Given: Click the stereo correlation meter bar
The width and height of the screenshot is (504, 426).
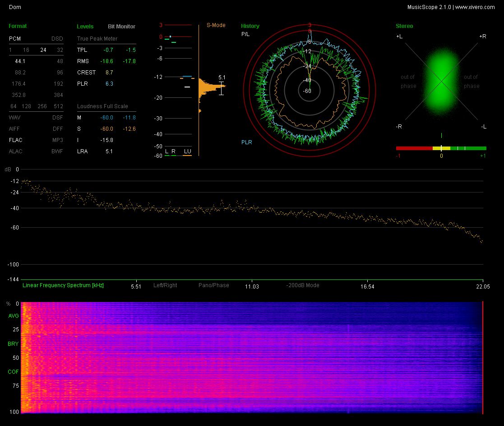Looking at the screenshot, I should coord(441,148).
